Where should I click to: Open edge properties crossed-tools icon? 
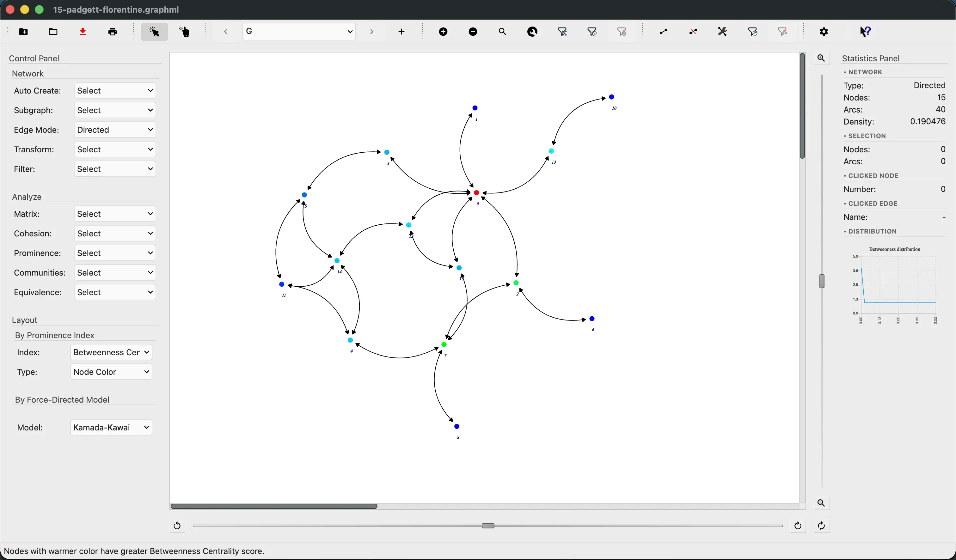point(723,32)
